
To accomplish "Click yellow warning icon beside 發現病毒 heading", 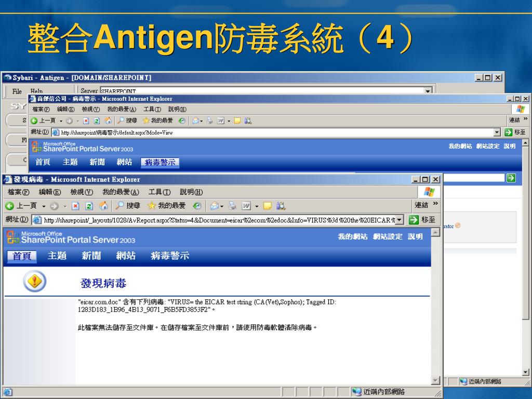I will (x=35, y=281).
